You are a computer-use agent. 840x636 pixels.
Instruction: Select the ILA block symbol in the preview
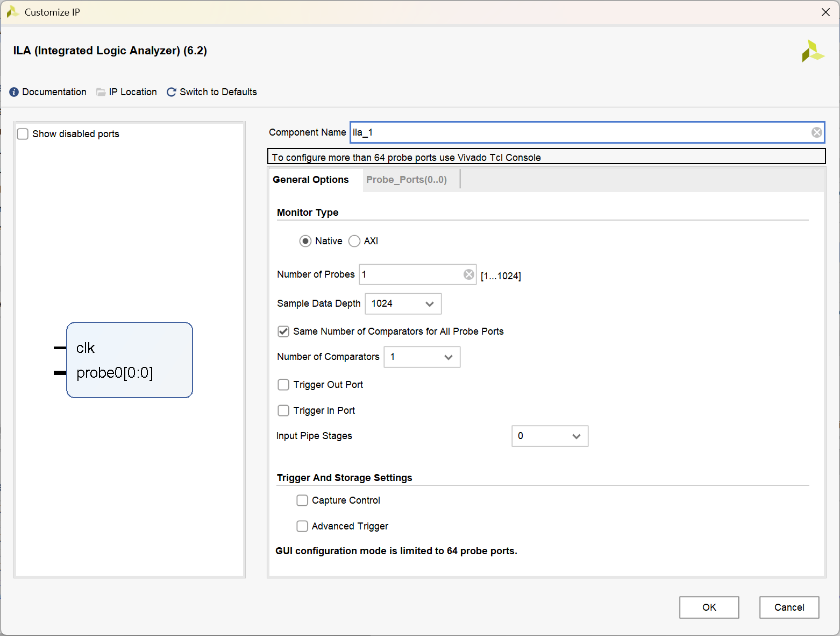(x=130, y=360)
